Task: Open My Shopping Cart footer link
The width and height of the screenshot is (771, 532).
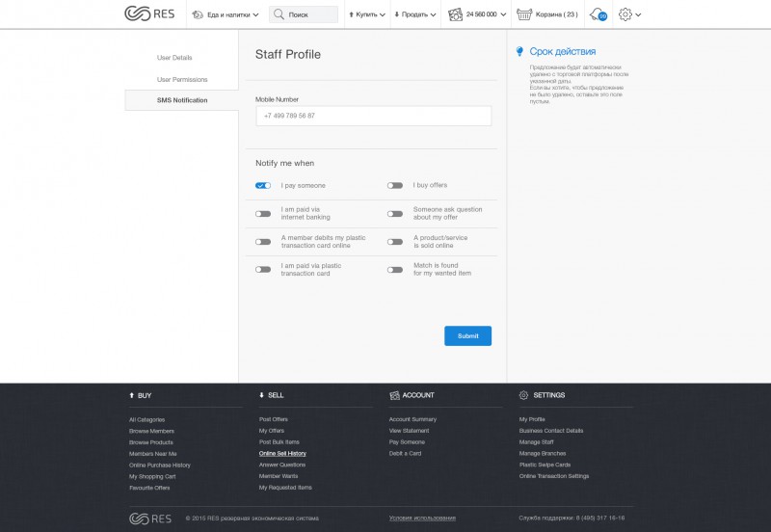Action: pyautogui.click(x=152, y=476)
